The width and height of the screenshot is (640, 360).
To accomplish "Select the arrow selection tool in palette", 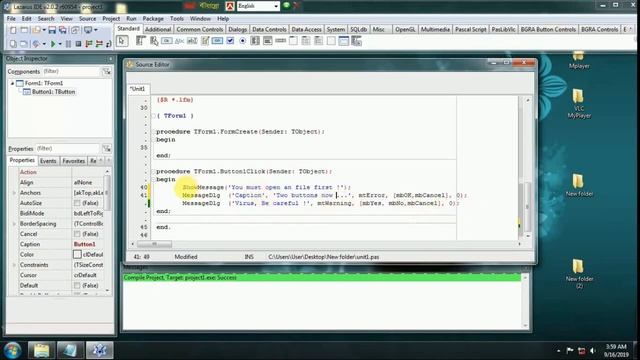I will pyautogui.click(x=122, y=41).
